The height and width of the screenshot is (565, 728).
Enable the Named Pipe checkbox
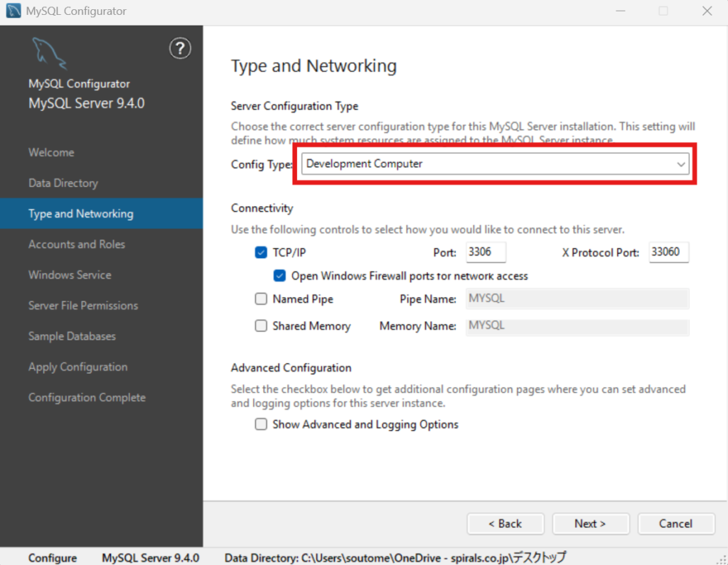click(x=261, y=299)
